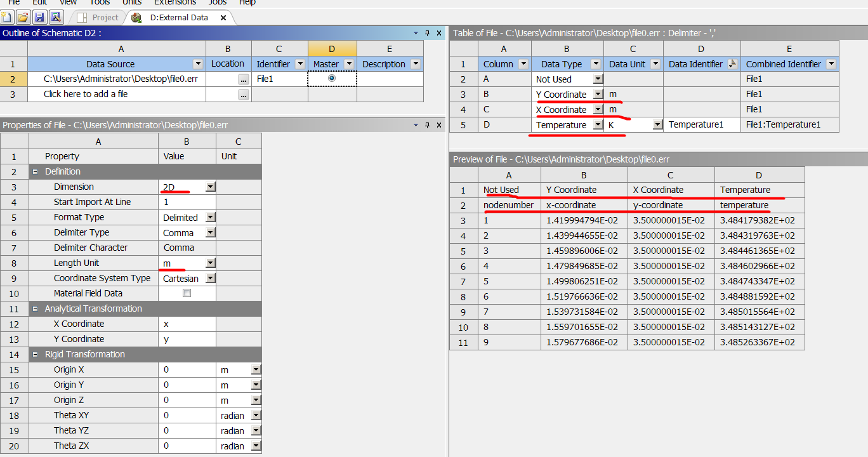Click the Save As toolbar icon

(55, 17)
